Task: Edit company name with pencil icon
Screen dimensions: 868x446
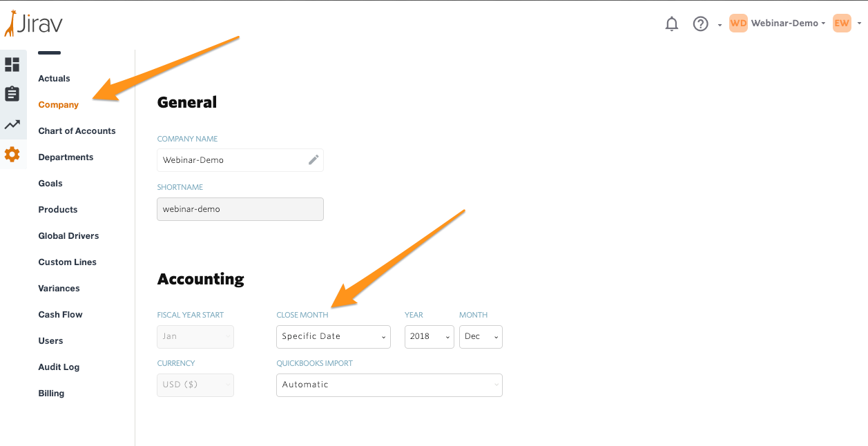Action: pos(314,159)
